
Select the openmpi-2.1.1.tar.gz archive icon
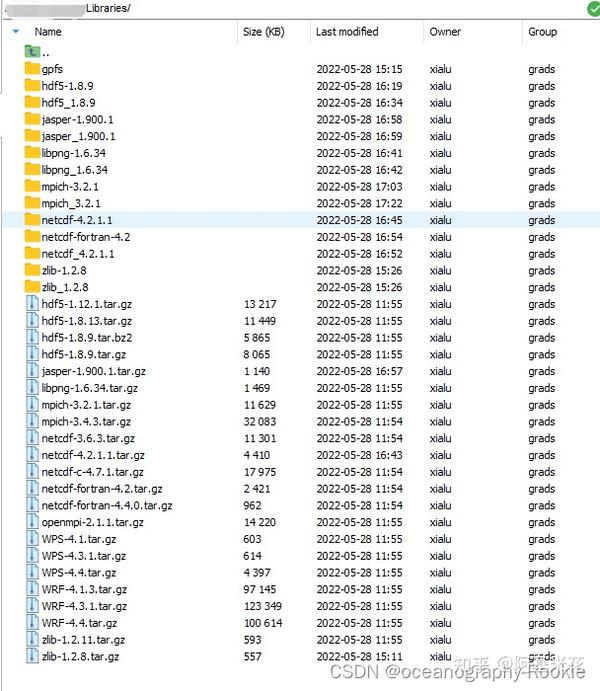[32, 522]
